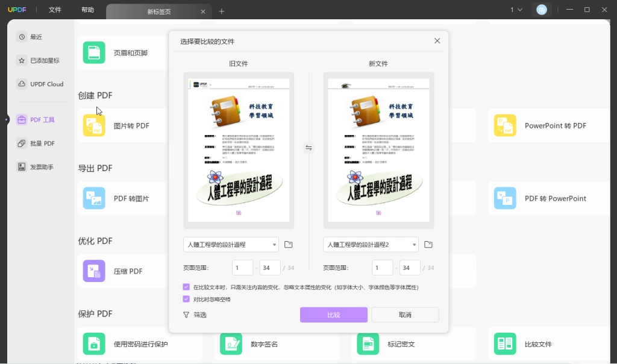Close the 新标签页 tab

click(203, 12)
